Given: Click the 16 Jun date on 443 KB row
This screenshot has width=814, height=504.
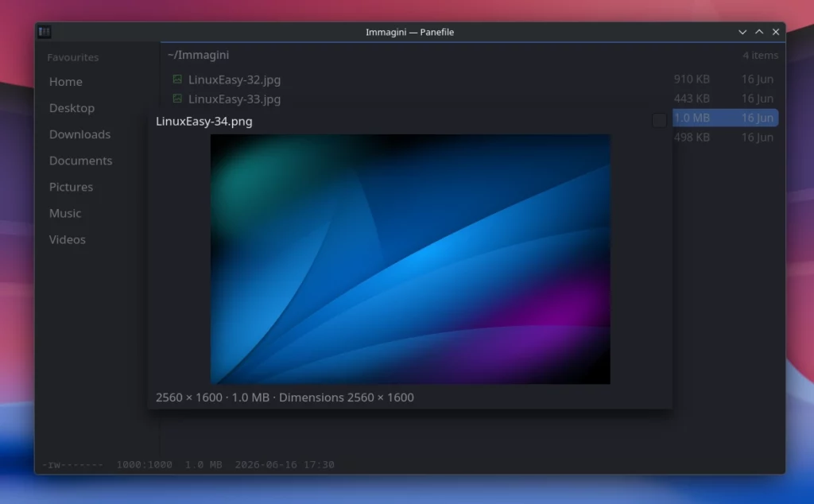Looking at the screenshot, I should [x=758, y=98].
